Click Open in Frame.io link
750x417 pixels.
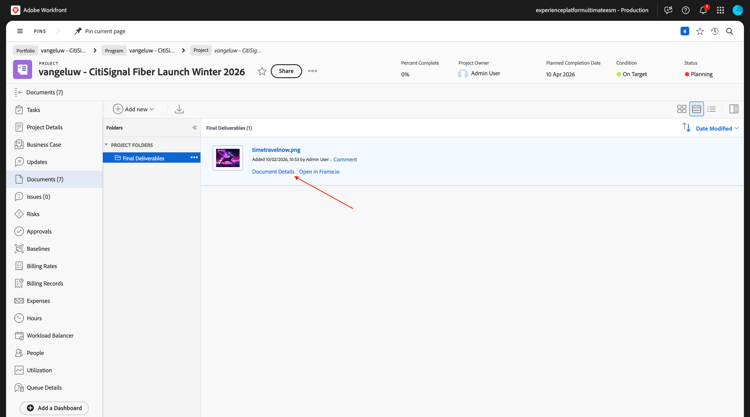point(319,172)
